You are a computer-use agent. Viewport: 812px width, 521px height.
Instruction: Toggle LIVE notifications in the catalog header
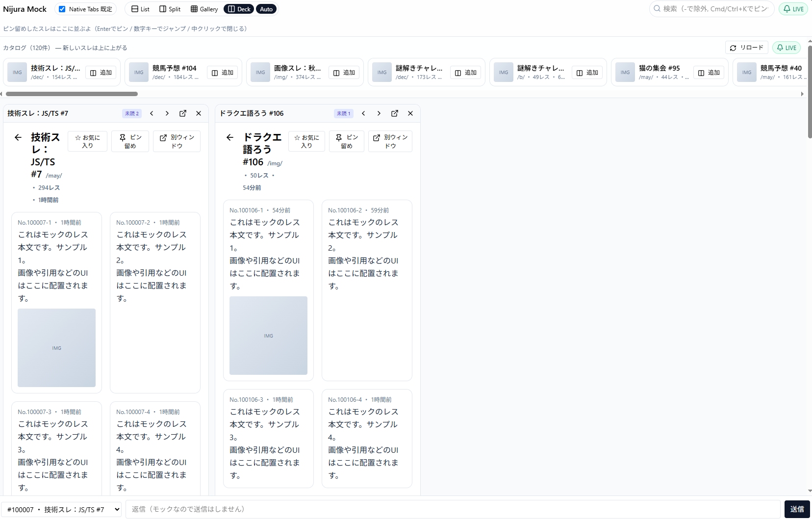(787, 48)
